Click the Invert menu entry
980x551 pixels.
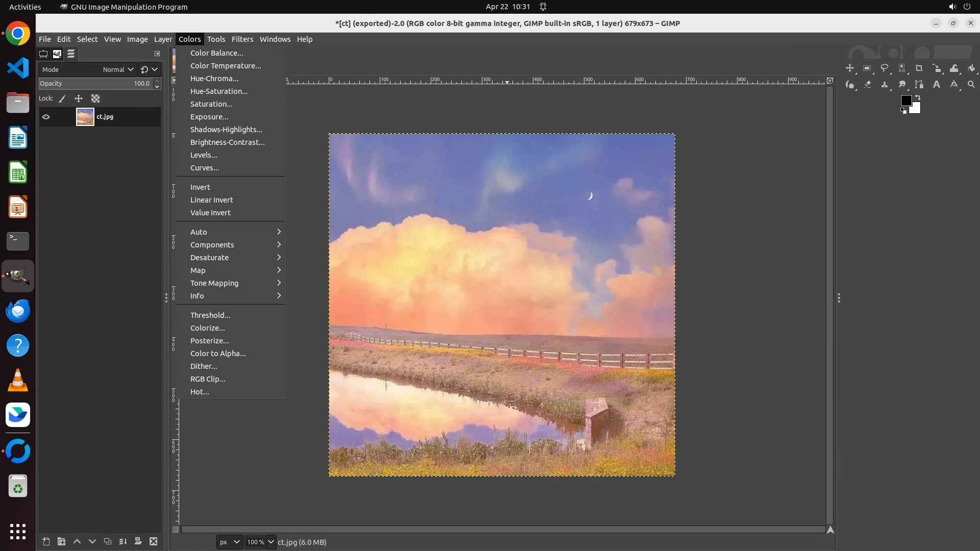200,187
